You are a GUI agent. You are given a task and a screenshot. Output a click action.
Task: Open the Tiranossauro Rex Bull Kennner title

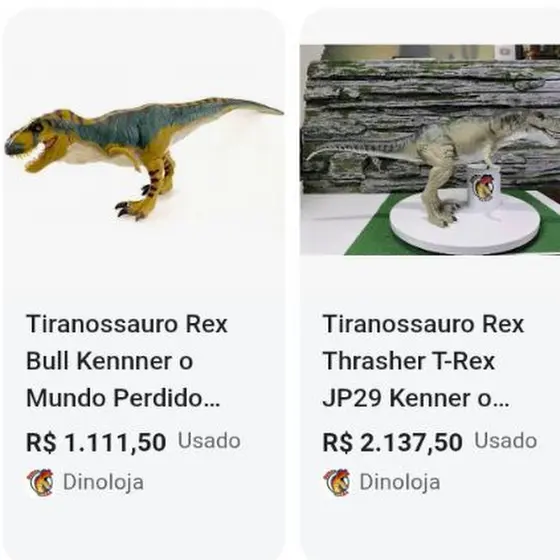point(127,361)
